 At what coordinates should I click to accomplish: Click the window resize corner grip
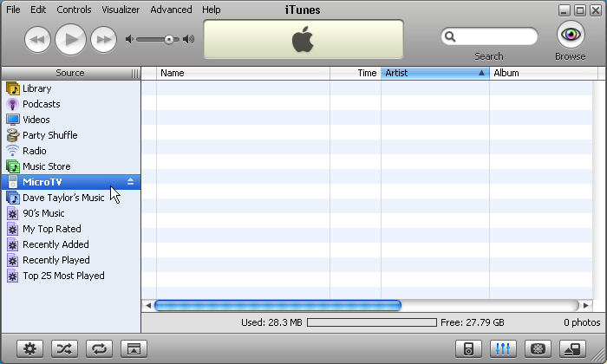pyautogui.click(x=599, y=355)
